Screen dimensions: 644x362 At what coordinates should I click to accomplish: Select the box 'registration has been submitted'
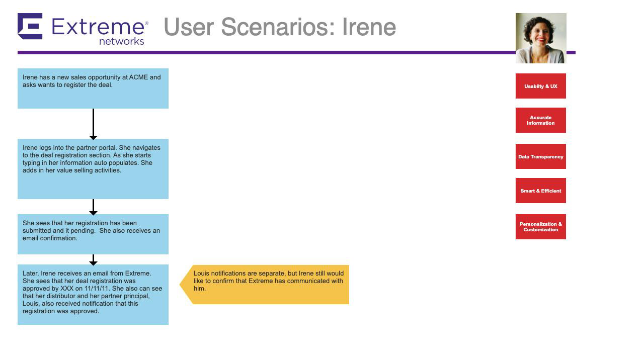tap(93, 234)
